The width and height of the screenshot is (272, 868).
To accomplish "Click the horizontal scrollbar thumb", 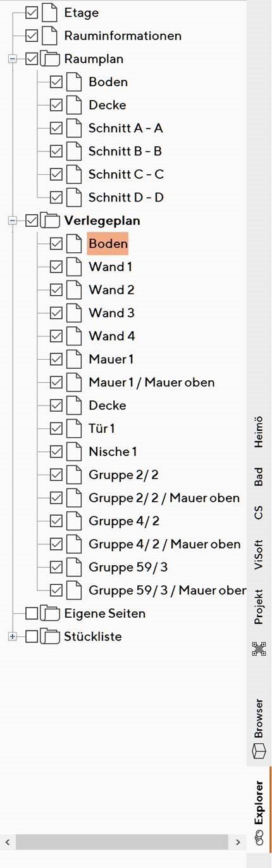I will tap(121, 842).
